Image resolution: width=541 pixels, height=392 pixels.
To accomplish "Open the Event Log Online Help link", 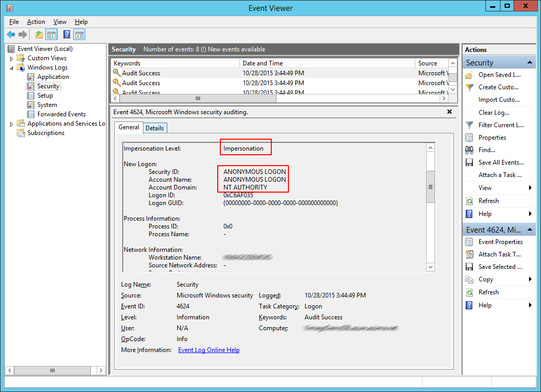I will point(209,350).
